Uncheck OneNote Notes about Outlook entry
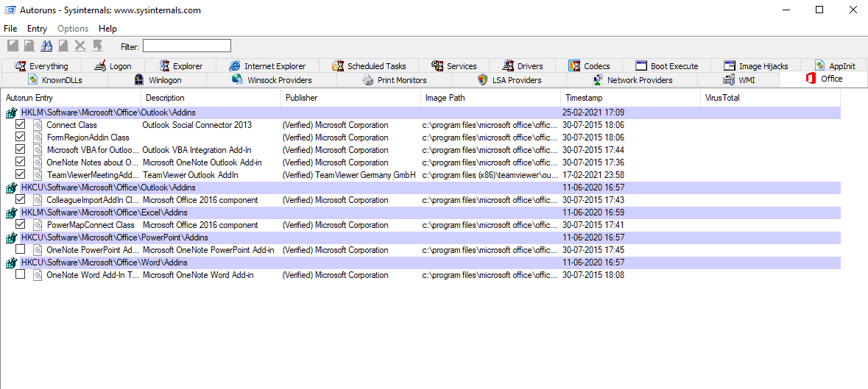Screen dimensions: 868x389 21,162
